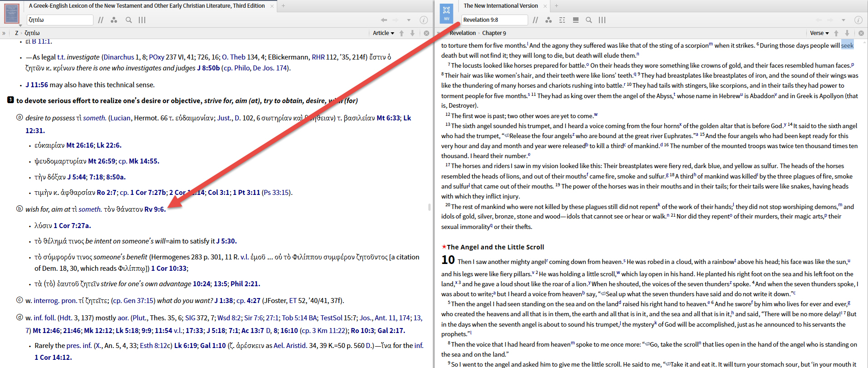Open the 1 Cor 7:27a reference link
Viewport: 868px width, 368px height.
pyautogui.click(x=72, y=226)
